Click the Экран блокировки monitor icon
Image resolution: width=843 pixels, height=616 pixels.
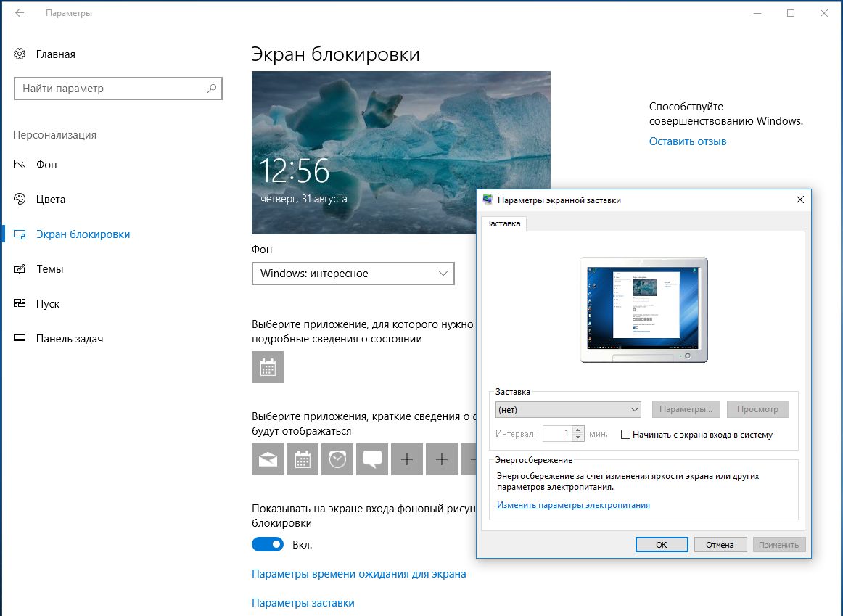[20, 234]
